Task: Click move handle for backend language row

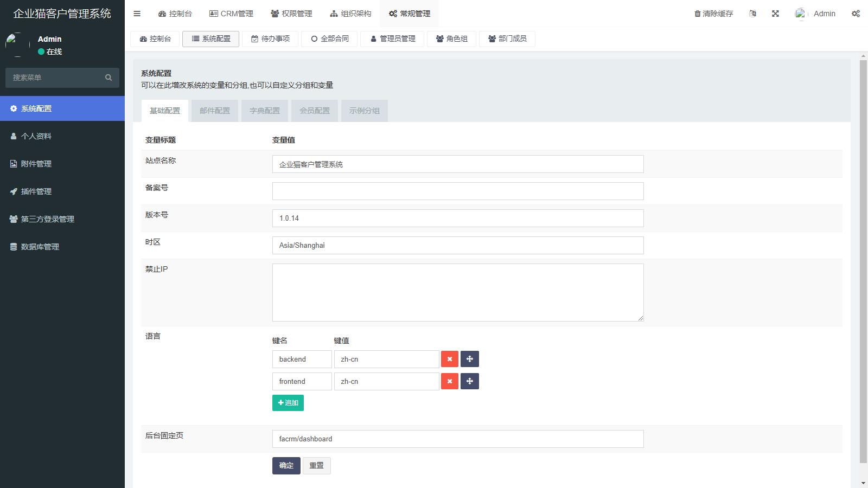Action: tap(469, 359)
